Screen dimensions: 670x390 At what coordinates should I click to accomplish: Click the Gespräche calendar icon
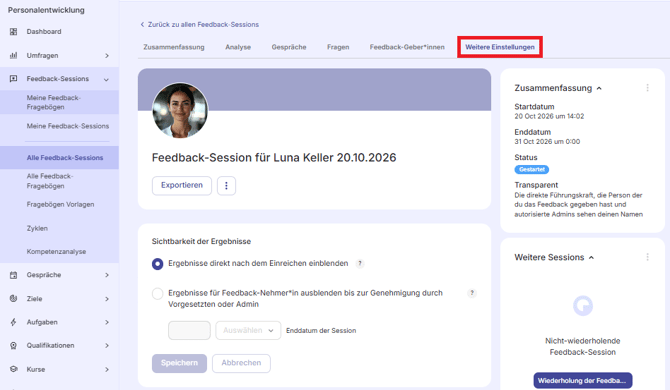(14, 275)
